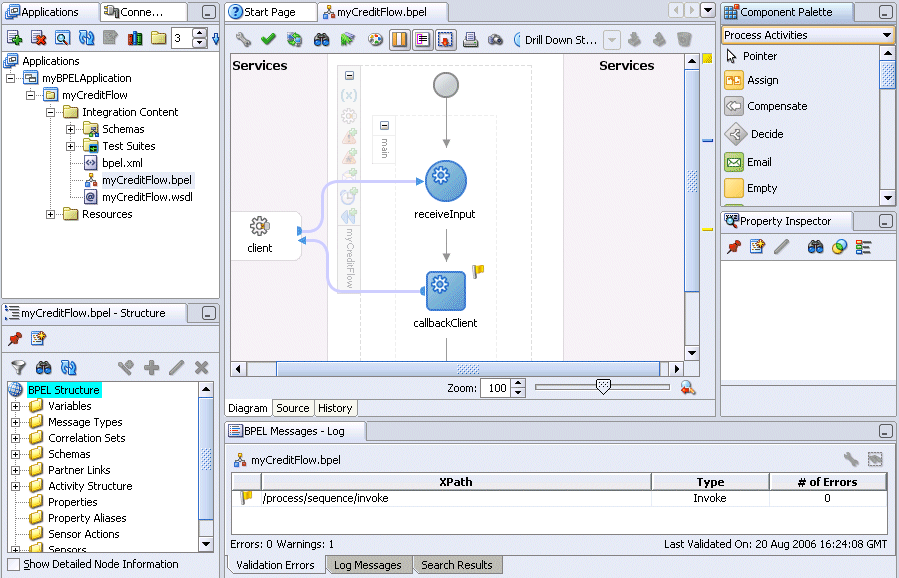Click the zoom level slider
This screenshot has width=899, height=578.
pyautogui.click(x=603, y=387)
